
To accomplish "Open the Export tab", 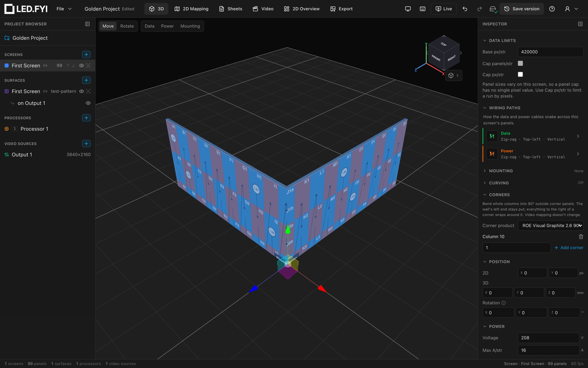I will 341,9.
